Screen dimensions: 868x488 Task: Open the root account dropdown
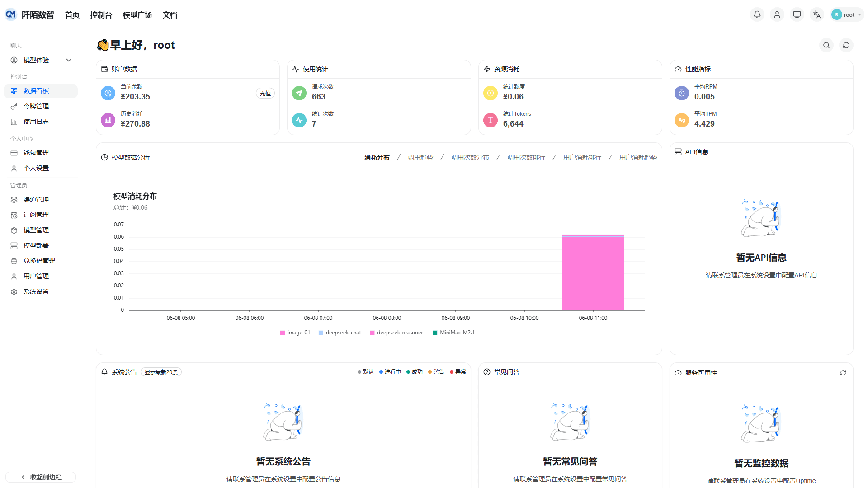point(847,14)
